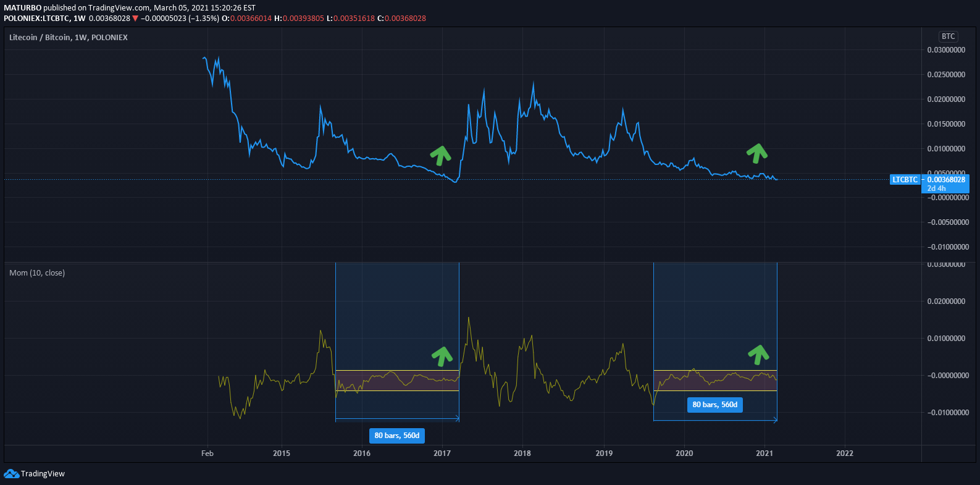Click the 2015 time axis label
Viewport: 980px width, 485px height.
pos(282,453)
